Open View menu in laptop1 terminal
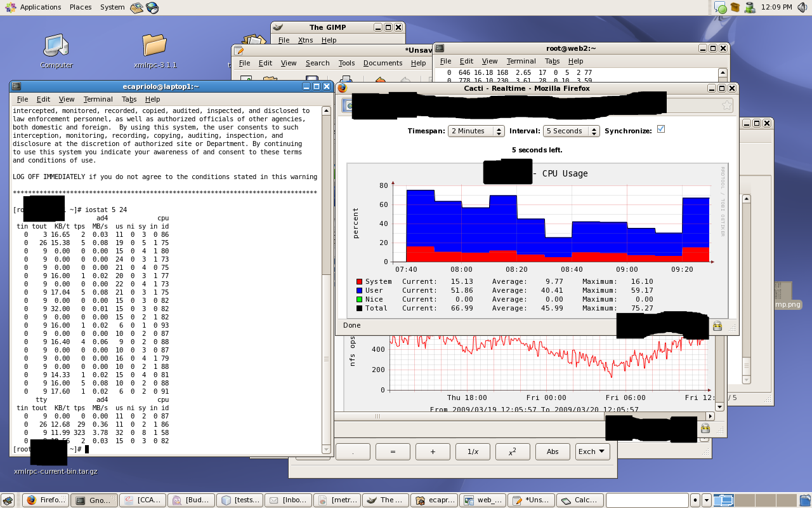 (x=67, y=99)
